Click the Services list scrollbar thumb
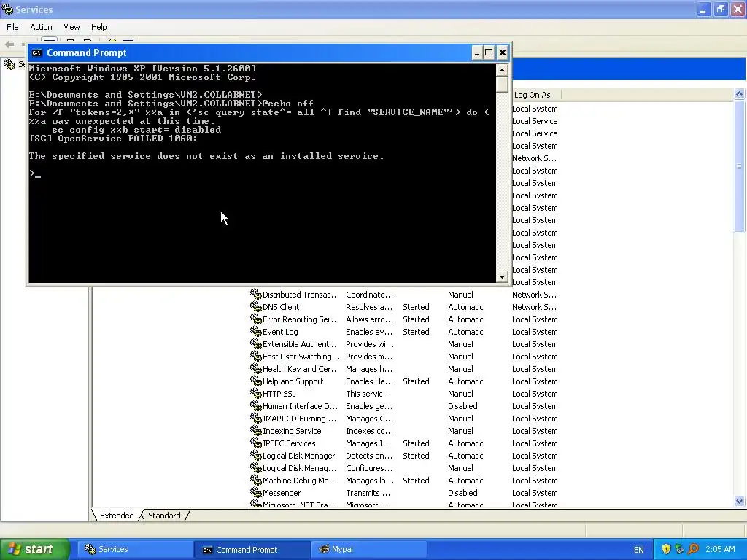Viewport: 747px width, 560px height. (x=740, y=167)
